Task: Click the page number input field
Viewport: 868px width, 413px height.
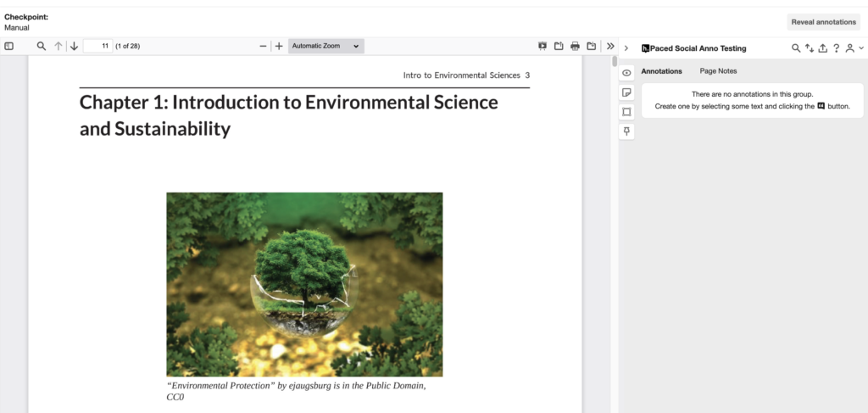Action: tap(98, 47)
